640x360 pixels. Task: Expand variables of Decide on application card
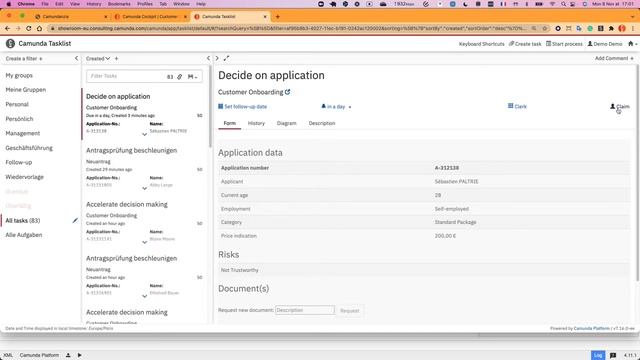[x=144, y=134]
